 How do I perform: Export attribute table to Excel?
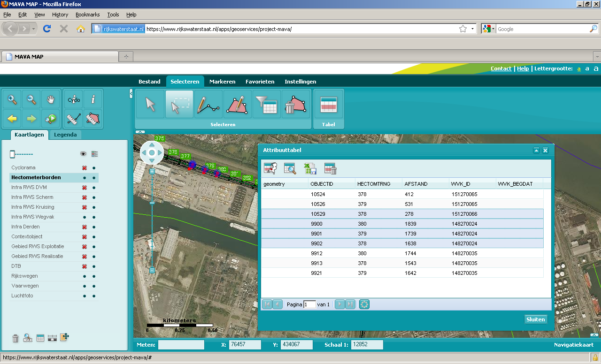310,169
